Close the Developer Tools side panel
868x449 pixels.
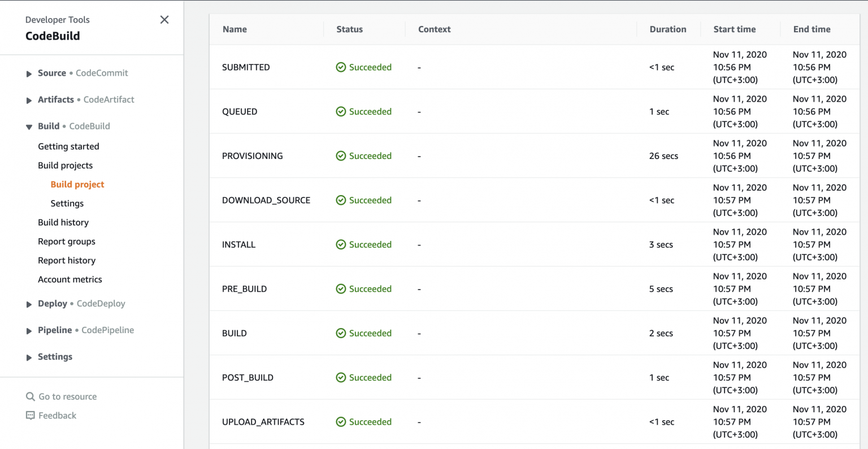coord(164,19)
